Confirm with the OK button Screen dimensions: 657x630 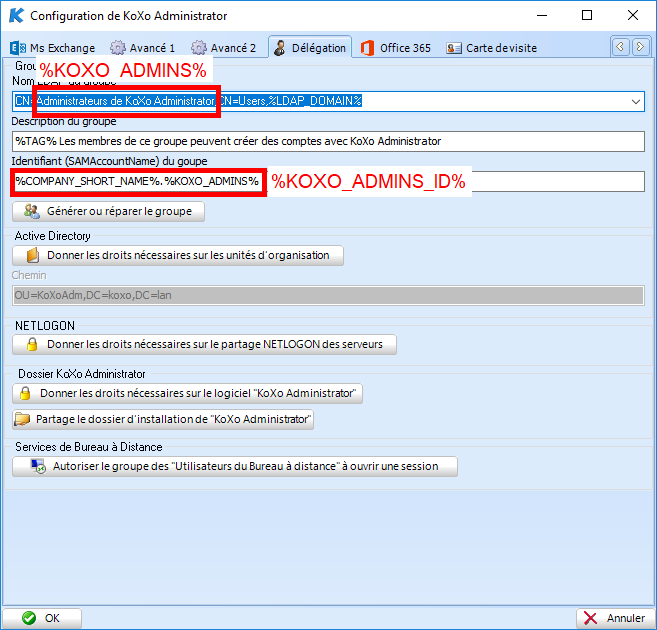tap(42, 618)
